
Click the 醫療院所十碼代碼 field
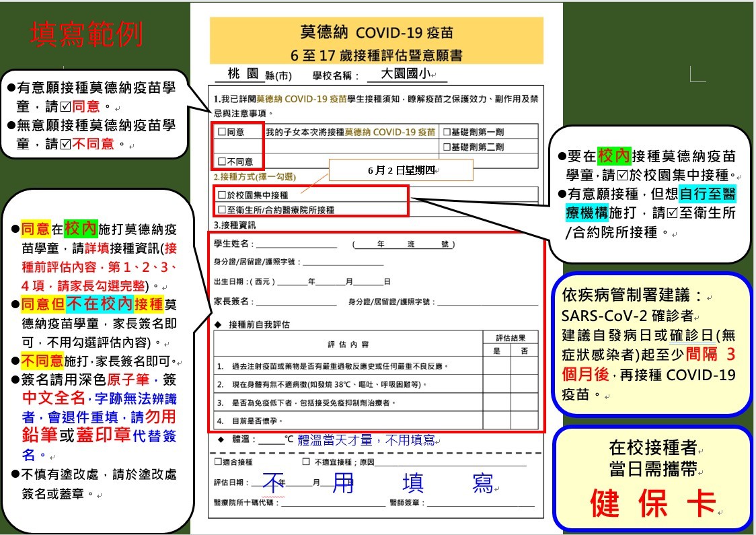(332, 503)
